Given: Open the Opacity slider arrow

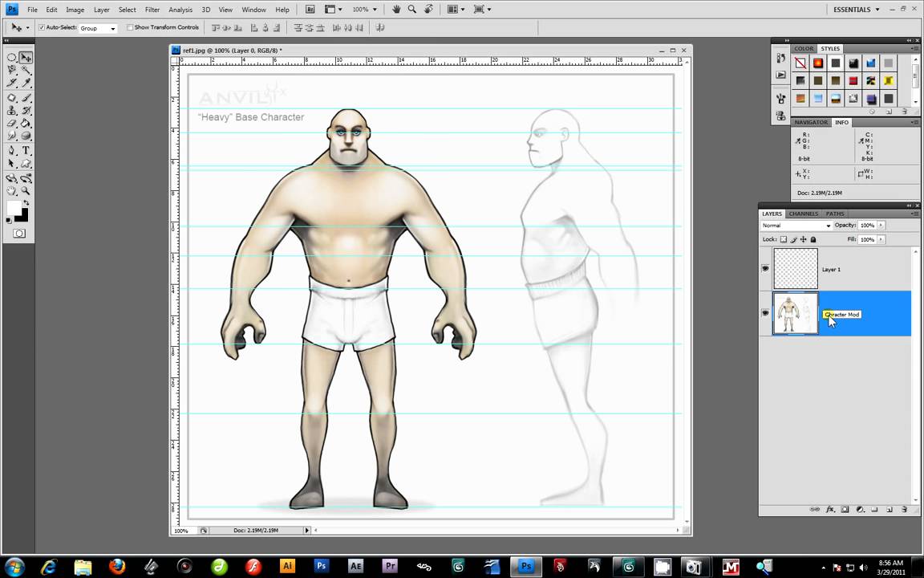Looking at the screenshot, I should point(881,226).
